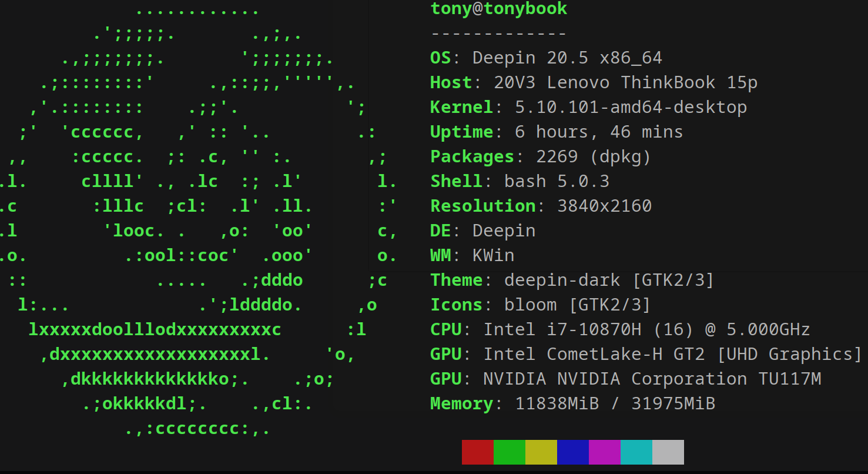Click the magenta color block
This screenshot has height=474, width=868.
[604, 452]
